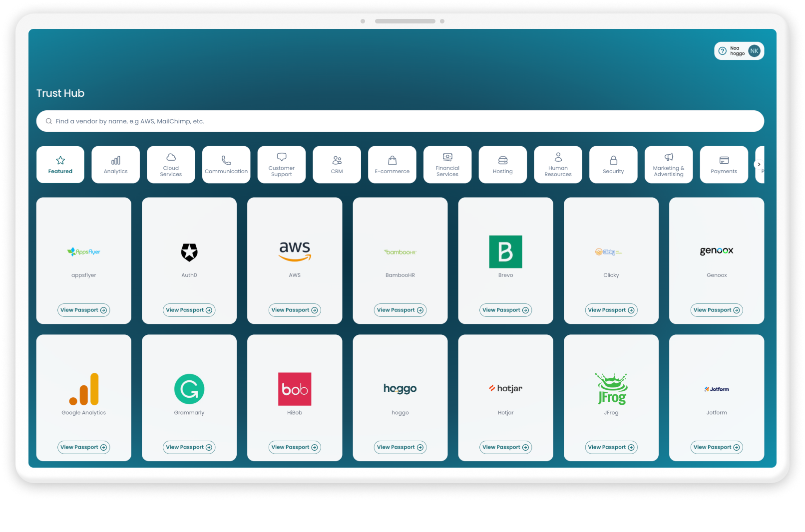This screenshot has width=805, height=532.
Task: Click the search magnifier icon
Action: (49, 121)
